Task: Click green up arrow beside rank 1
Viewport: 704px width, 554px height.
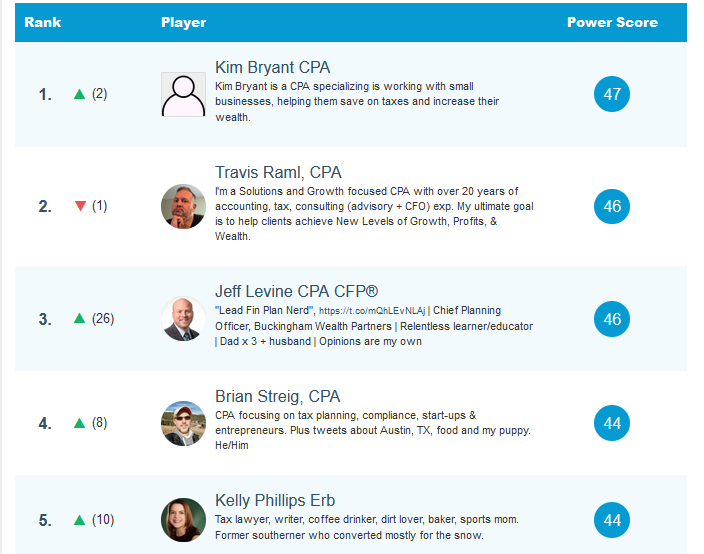Action: point(80,94)
